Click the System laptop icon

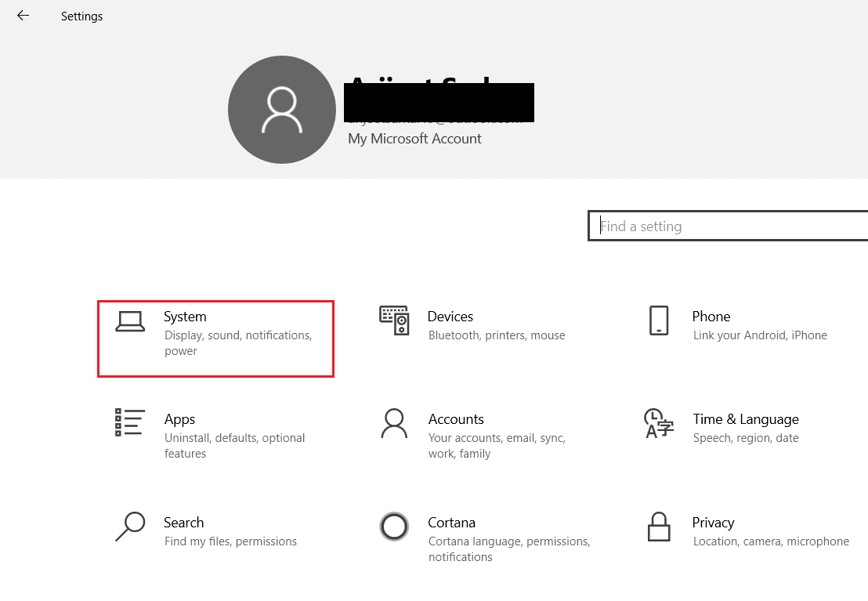(x=131, y=320)
